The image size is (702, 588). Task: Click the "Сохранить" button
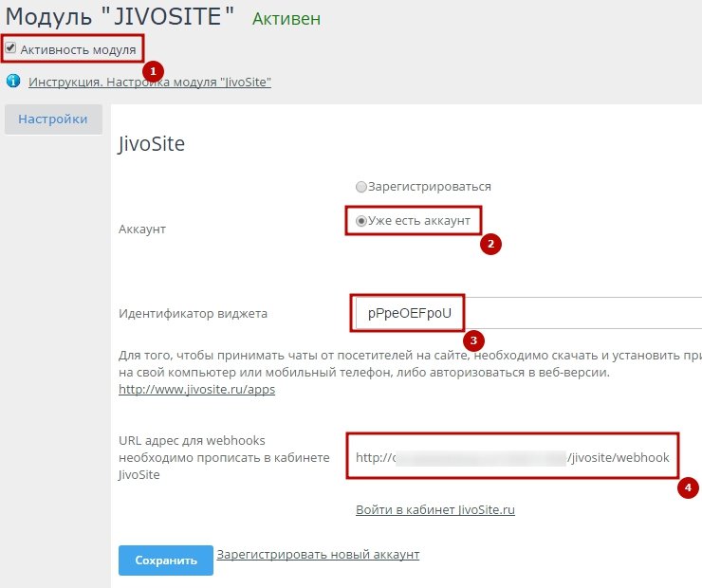click(166, 560)
